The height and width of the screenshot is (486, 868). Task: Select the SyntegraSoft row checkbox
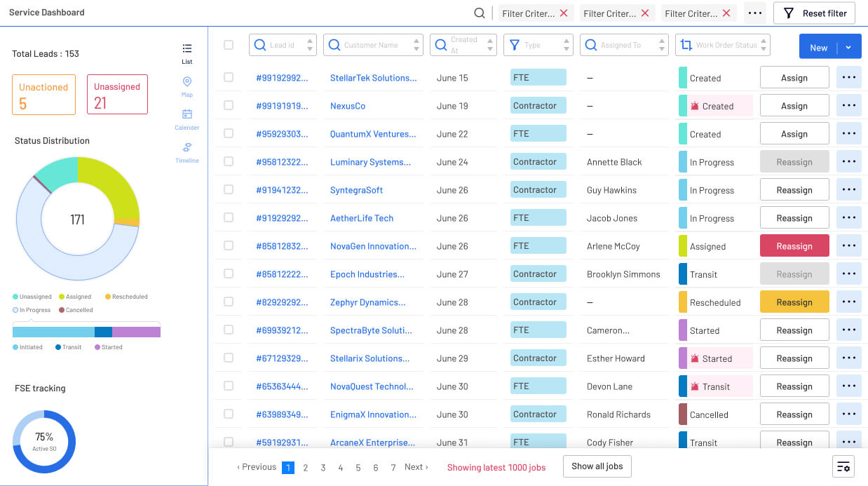click(229, 189)
